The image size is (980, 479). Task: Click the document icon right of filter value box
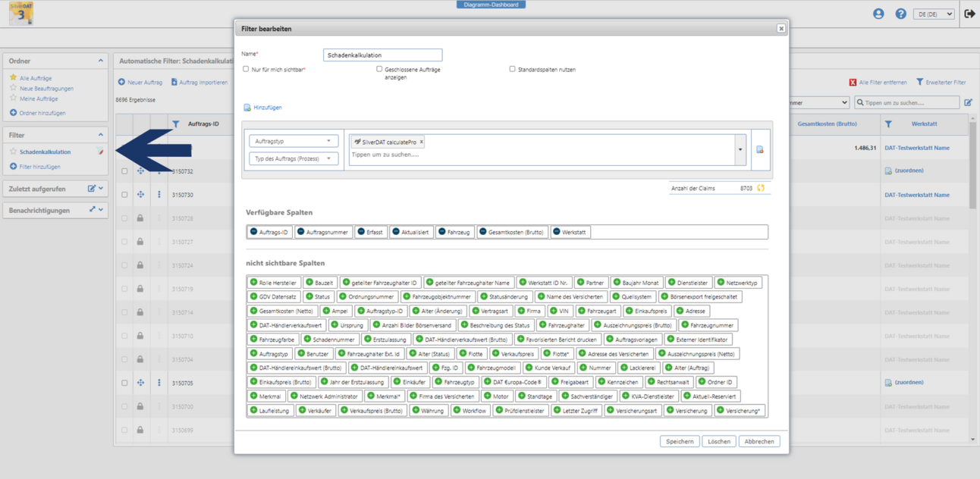[x=759, y=149]
